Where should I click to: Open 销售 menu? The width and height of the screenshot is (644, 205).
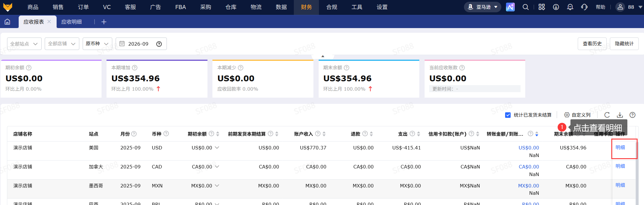point(58,7)
